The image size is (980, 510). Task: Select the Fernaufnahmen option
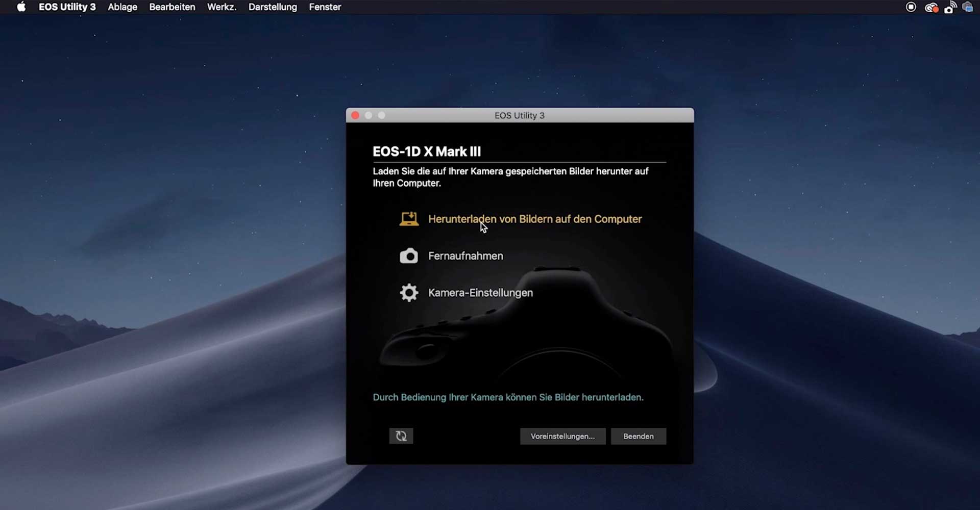pyautogui.click(x=465, y=256)
